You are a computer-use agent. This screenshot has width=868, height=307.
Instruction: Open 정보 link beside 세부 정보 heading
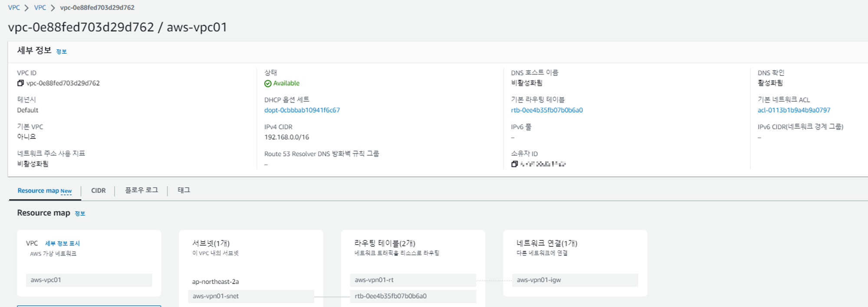tap(62, 52)
